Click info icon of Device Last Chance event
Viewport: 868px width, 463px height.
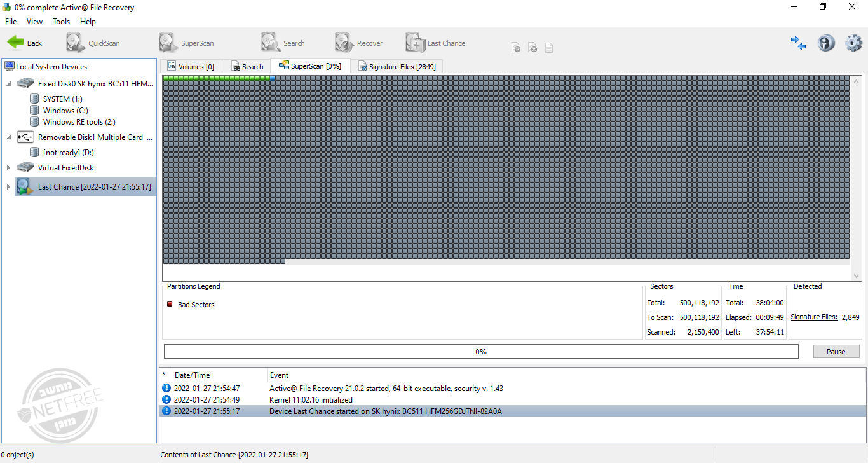166,411
